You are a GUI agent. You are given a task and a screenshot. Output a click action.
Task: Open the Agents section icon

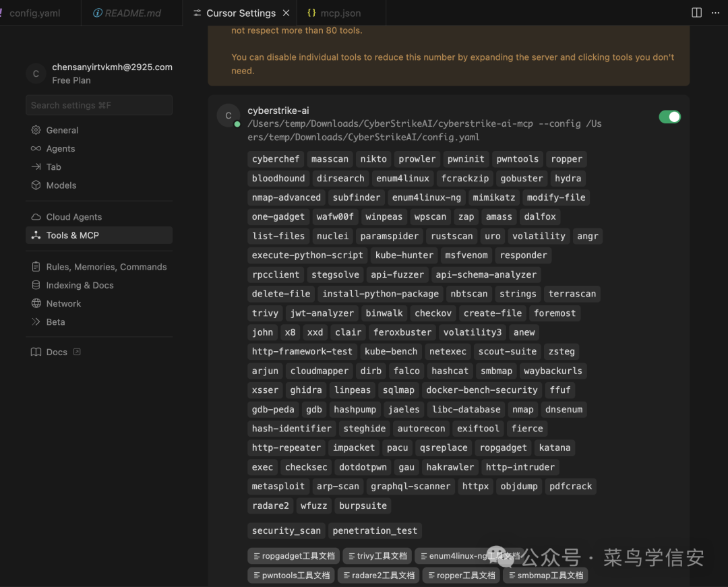[36, 148]
